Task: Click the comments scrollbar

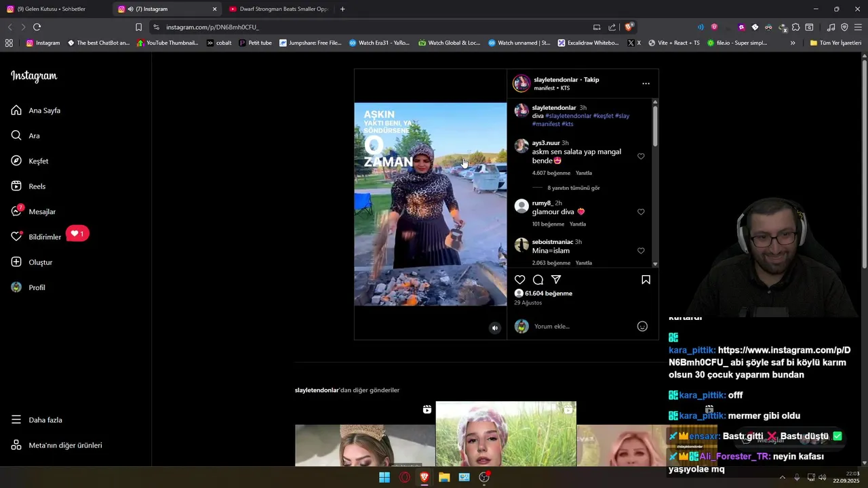Action: pyautogui.click(x=655, y=126)
